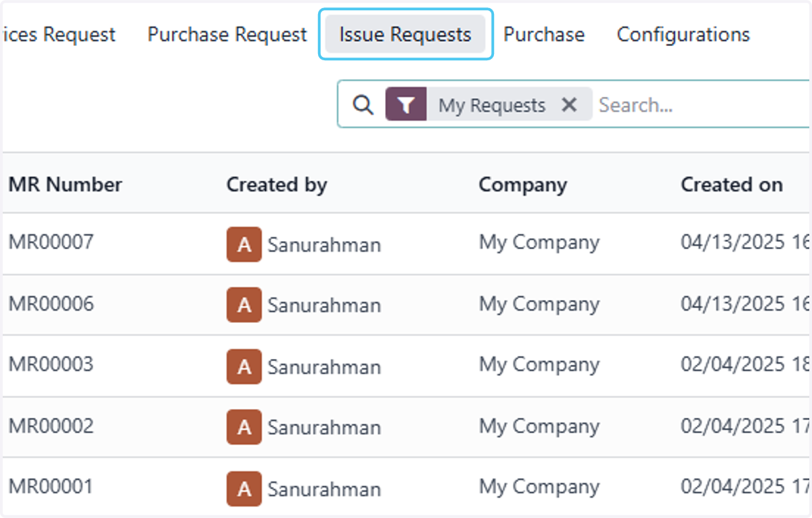Click created date in MR00007 row
This screenshot has height=518, width=812.
tap(745, 242)
